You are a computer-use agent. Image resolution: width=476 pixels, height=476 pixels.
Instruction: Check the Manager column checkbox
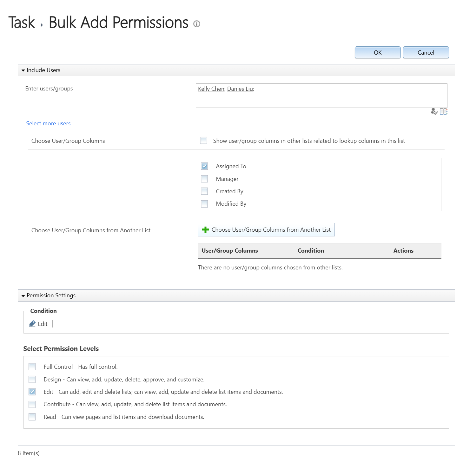[204, 179]
